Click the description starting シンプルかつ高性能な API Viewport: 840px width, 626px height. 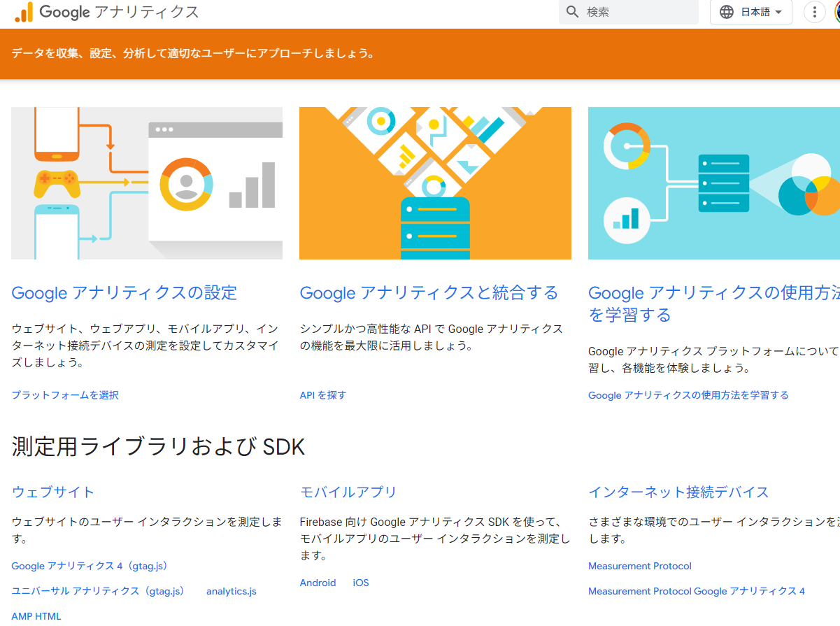432,337
